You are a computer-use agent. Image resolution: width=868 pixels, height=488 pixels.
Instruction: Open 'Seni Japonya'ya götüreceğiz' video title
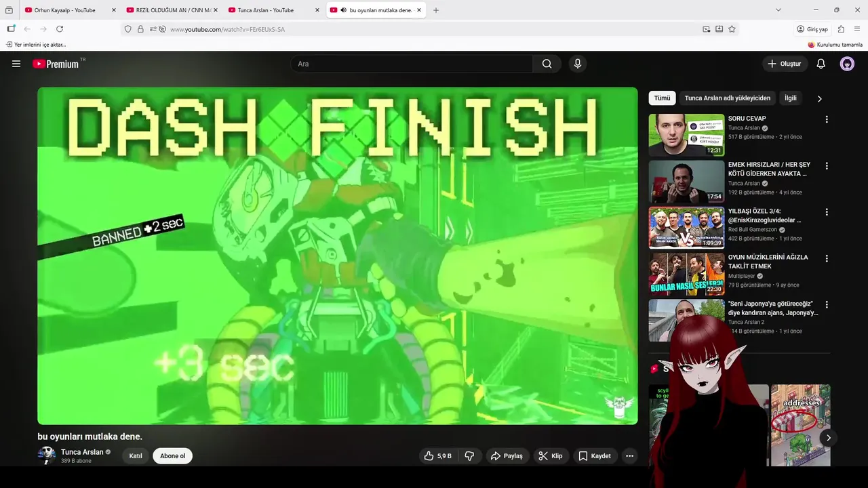point(773,308)
